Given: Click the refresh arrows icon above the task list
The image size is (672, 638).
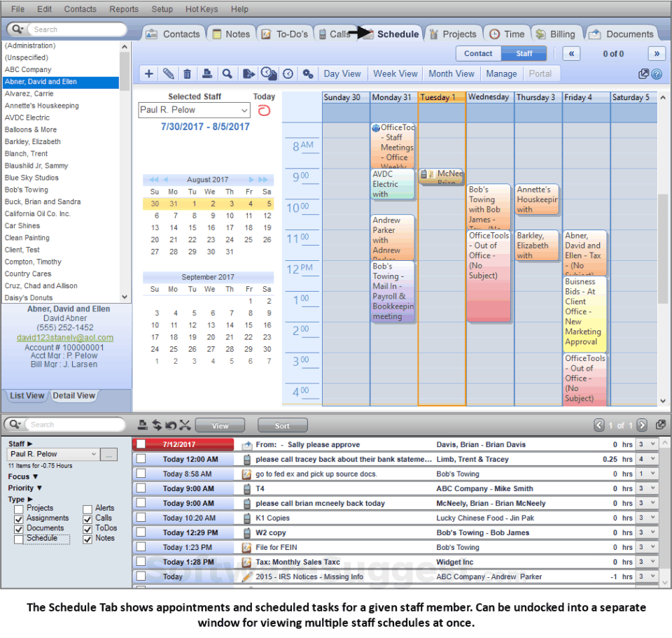Looking at the screenshot, I should click(157, 425).
